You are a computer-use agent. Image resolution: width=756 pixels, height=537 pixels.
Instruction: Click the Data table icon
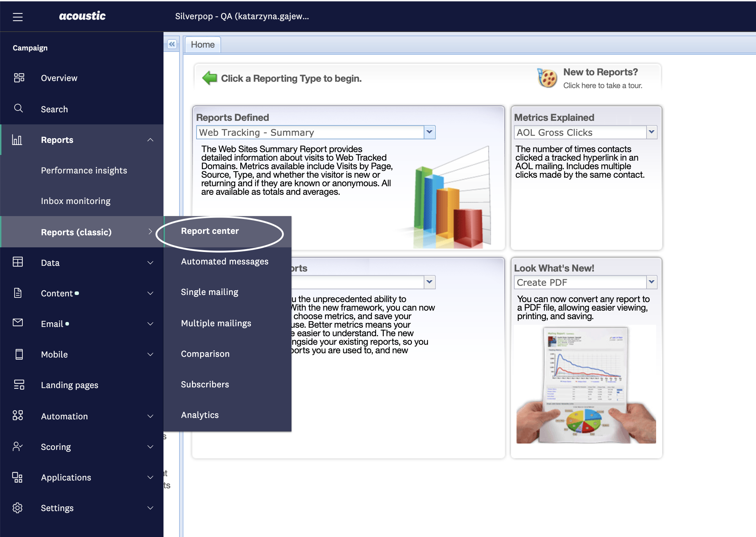[x=18, y=262]
